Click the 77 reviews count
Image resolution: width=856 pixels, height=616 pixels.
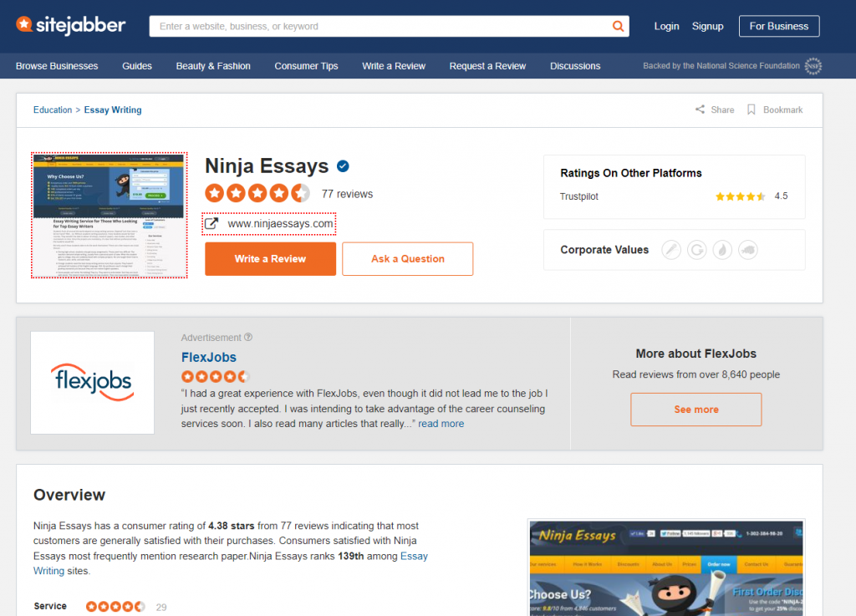(347, 194)
